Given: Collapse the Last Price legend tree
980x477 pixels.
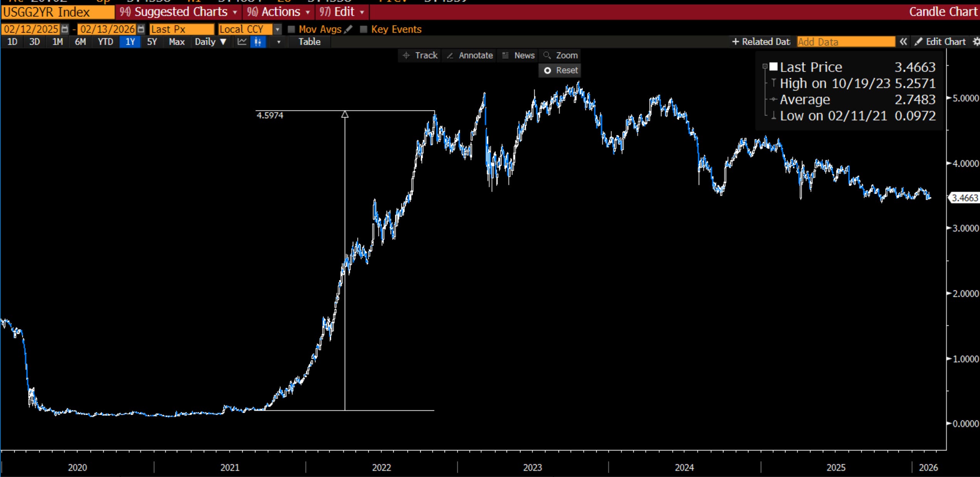Looking at the screenshot, I should tap(765, 67).
